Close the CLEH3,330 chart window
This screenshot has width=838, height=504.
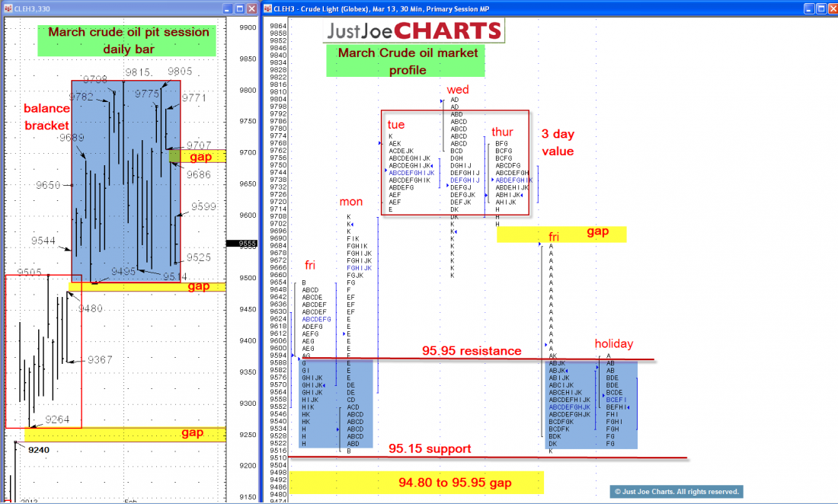pyautogui.click(x=251, y=8)
